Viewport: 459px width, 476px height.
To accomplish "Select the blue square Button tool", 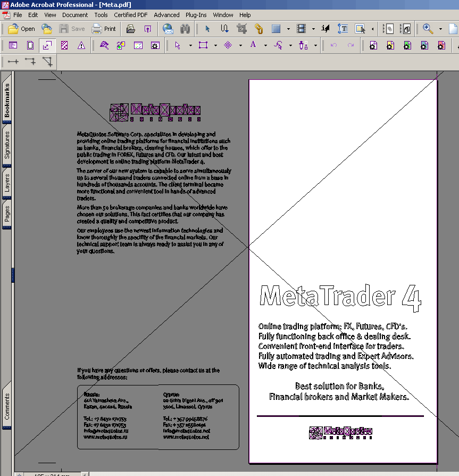I will point(276,29).
